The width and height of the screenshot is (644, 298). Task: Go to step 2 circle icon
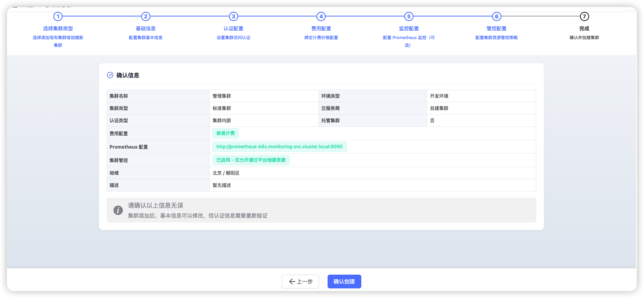146,16
